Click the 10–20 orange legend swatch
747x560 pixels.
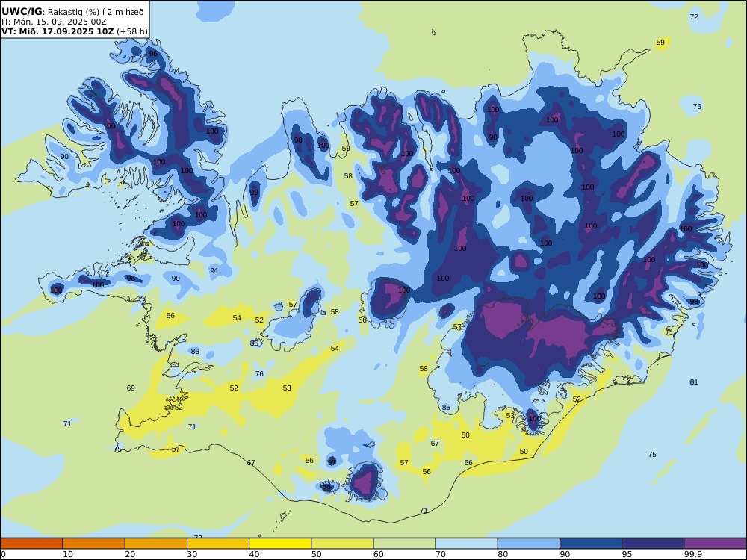click(x=94, y=544)
